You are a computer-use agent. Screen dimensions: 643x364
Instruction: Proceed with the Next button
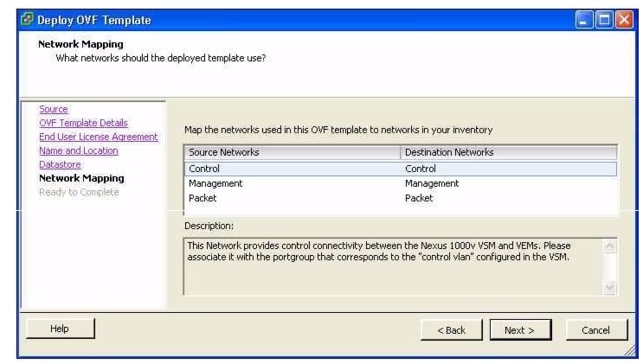(x=520, y=329)
